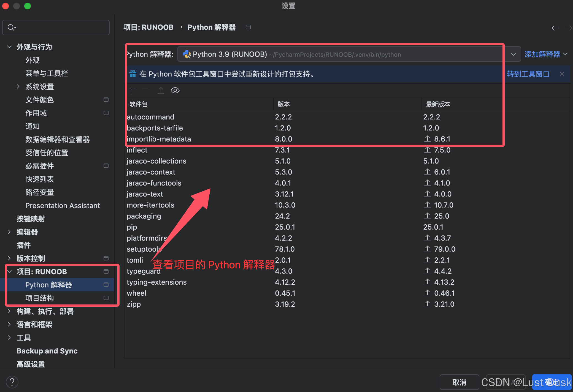Viewport: 573px width, 392px height.
Task: Focus the settings search field
Action: (x=56, y=27)
